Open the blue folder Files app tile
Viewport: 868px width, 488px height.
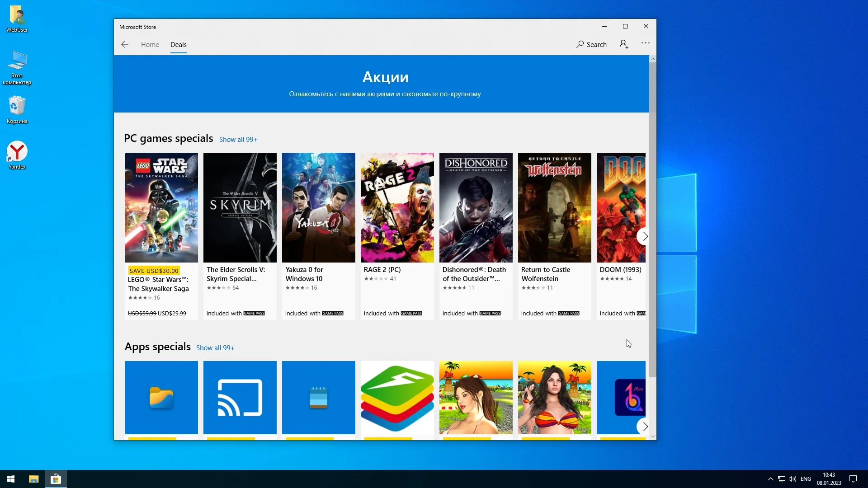[161, 397]
